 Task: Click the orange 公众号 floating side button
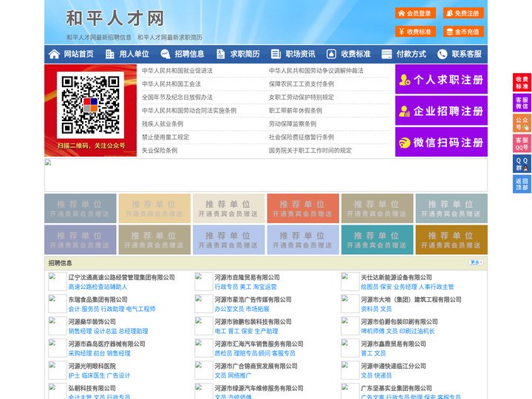[522, 123]
